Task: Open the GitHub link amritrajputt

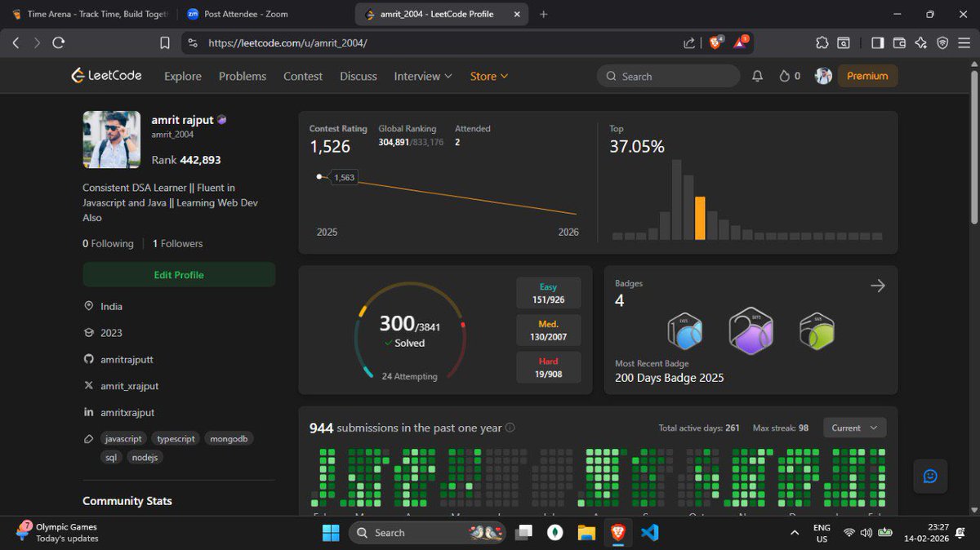Action: point(127,359)
